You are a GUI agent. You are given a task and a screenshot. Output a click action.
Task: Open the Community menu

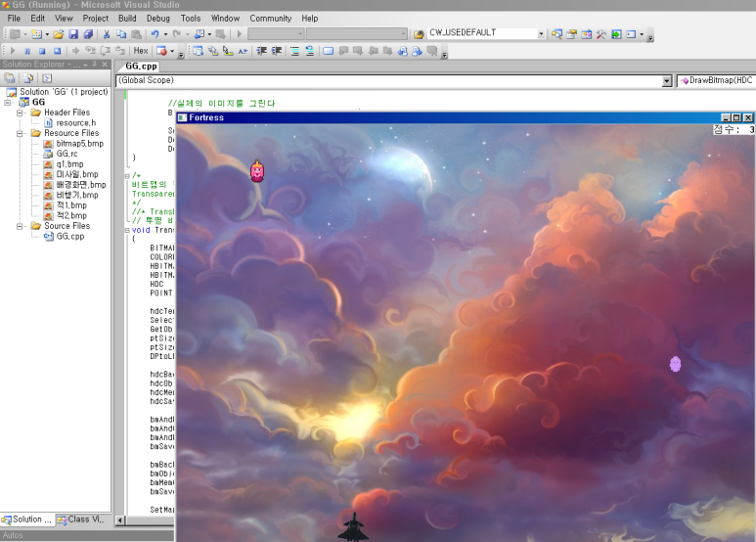point(271,19)
